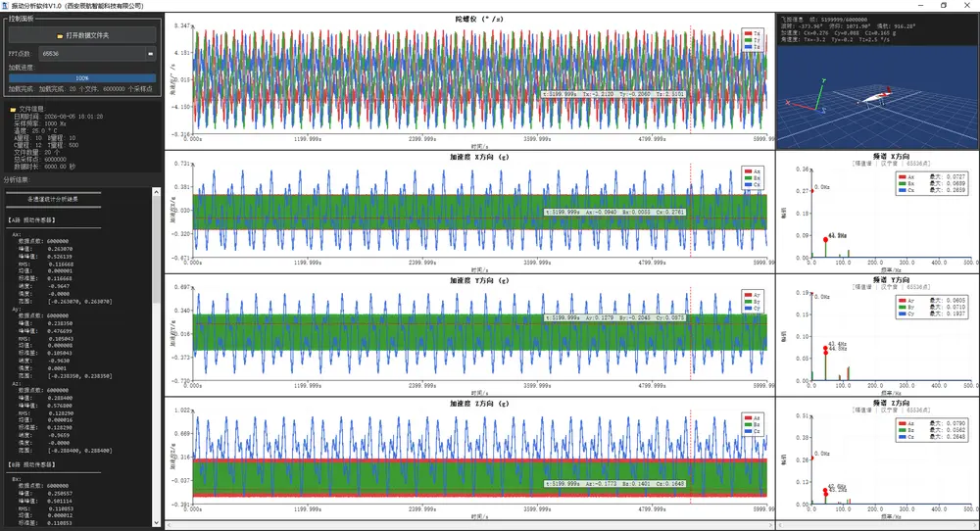Screen dimensions: 980x531
Task: Click the Cy legend entry in Y acceleration plot
Action: coord(753,309)
